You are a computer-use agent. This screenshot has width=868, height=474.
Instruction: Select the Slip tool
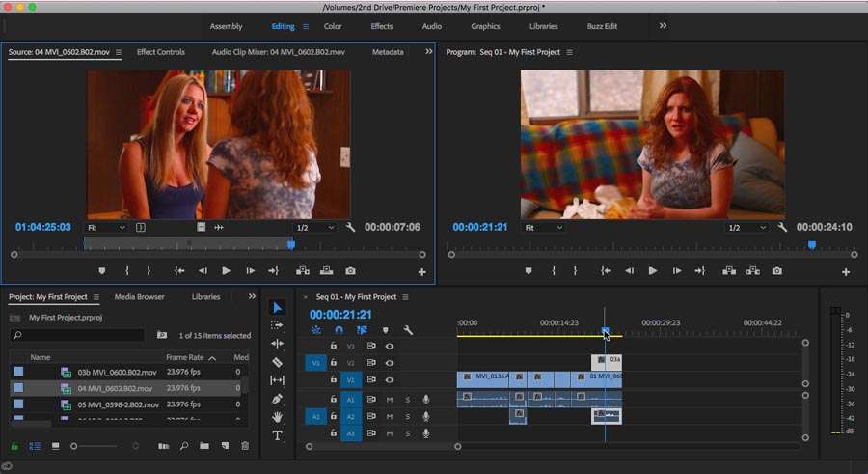click(278, 380)
